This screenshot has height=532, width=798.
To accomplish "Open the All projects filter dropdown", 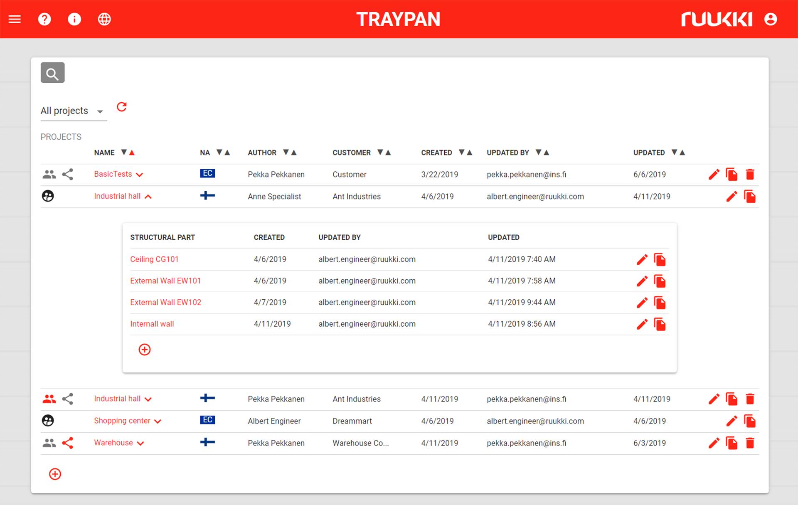I will pyautogui.click(x=74, y=111).
